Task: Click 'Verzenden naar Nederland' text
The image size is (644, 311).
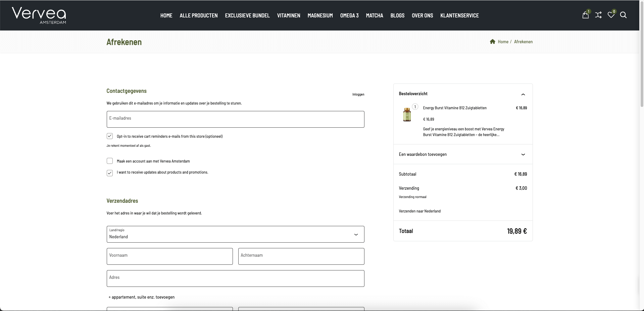Action: coord(419,211)
